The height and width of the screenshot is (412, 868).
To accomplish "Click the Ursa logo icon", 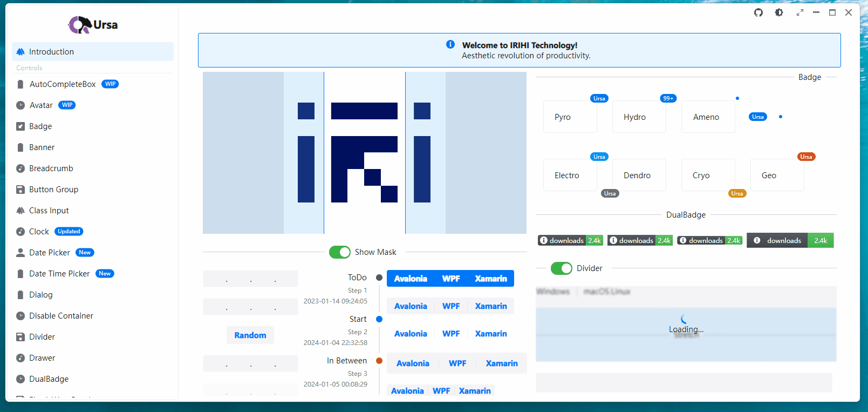I will (x=80, y=25).
